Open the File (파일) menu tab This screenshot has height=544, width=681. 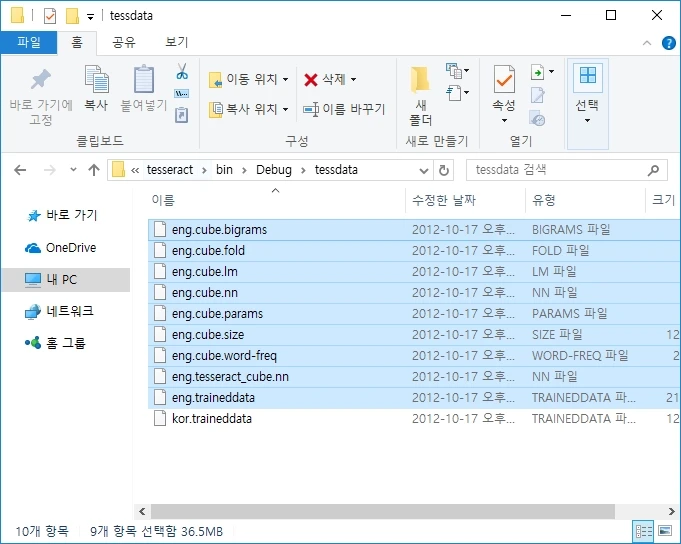28,42
